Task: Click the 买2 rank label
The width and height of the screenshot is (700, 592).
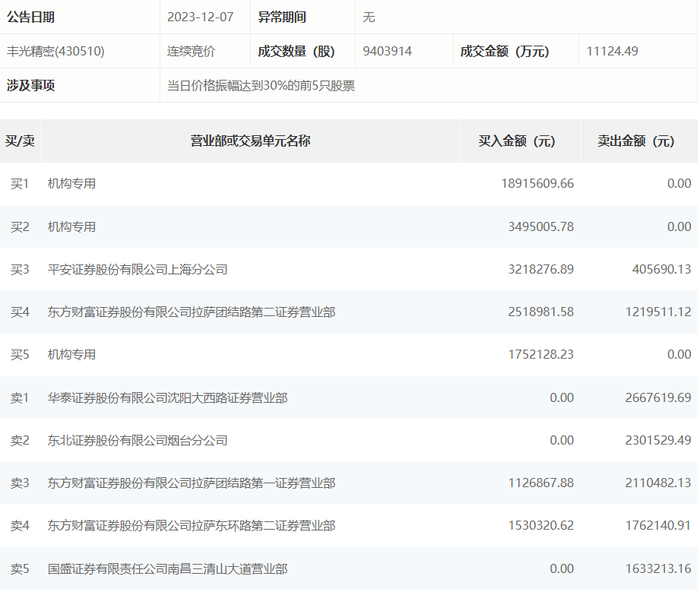Action: pos(20,226)
